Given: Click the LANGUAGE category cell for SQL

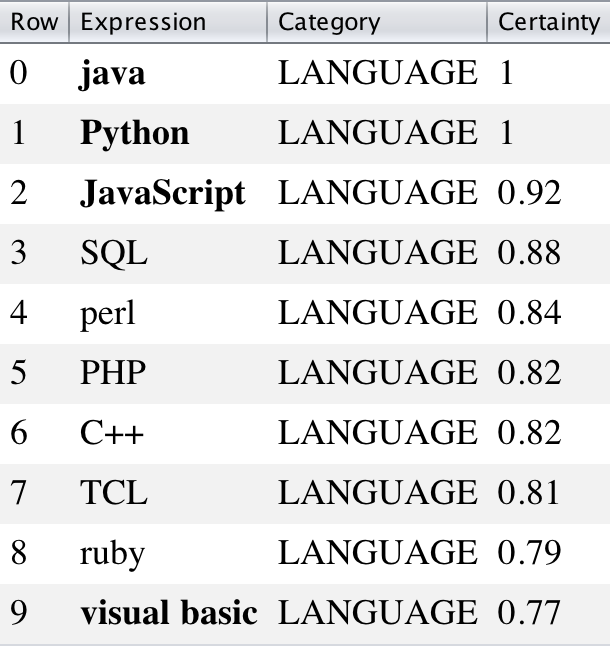Looking at the screenshot, I should pos(377,253).
